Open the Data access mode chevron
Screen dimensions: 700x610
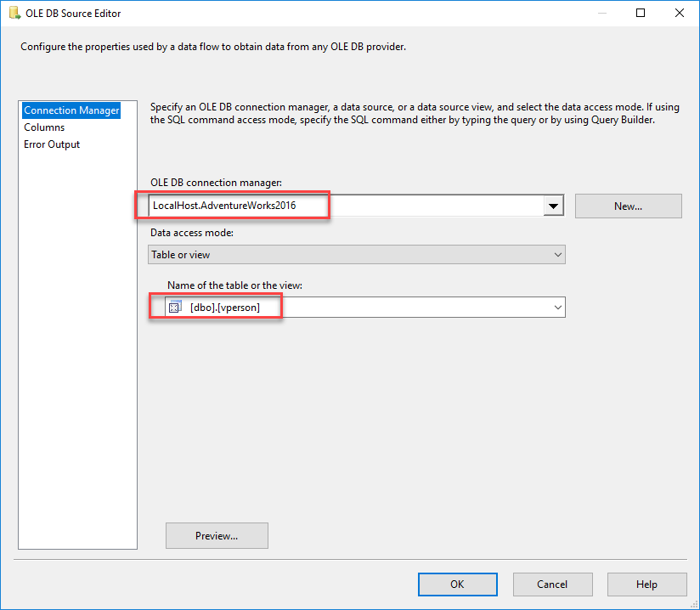(x=557, y=255)
